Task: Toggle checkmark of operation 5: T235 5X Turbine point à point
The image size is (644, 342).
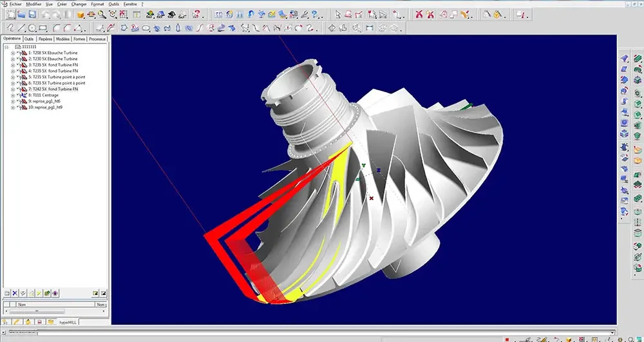Action: click(18, 77)
